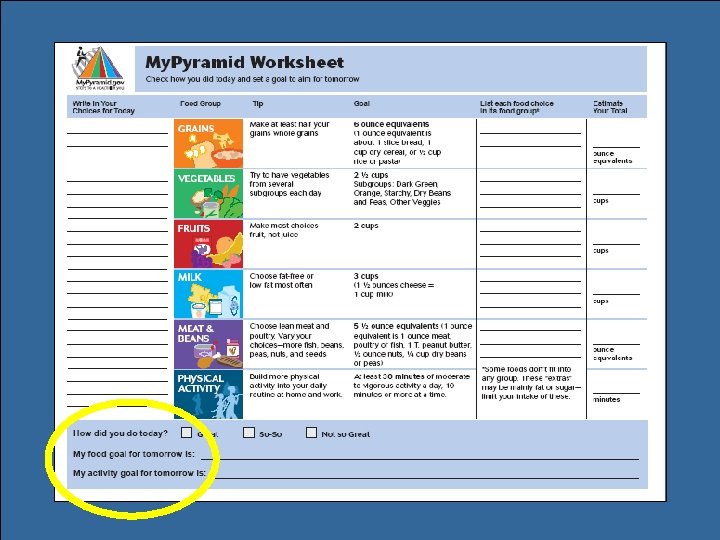Click the '2 cups' fruits goal

[x=366, y=225]
